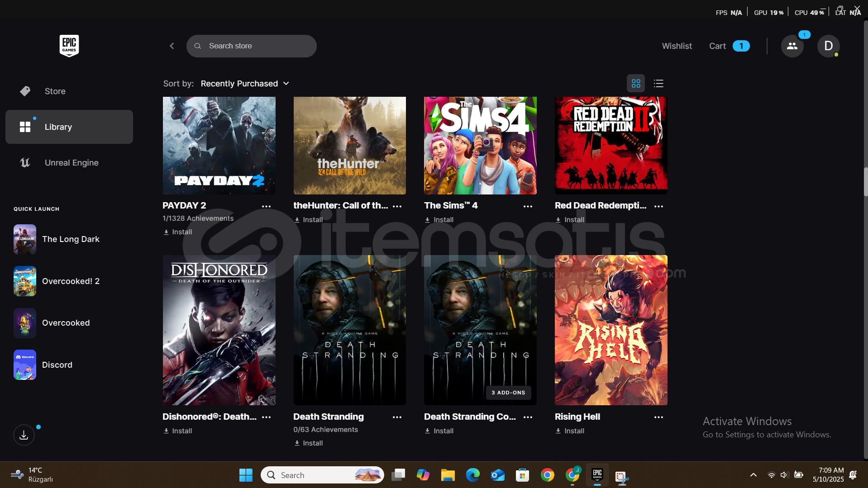Install PAYDAY 2
This screenshot has height=488, width=868.
pyautogui.click(x=178, y=232)
